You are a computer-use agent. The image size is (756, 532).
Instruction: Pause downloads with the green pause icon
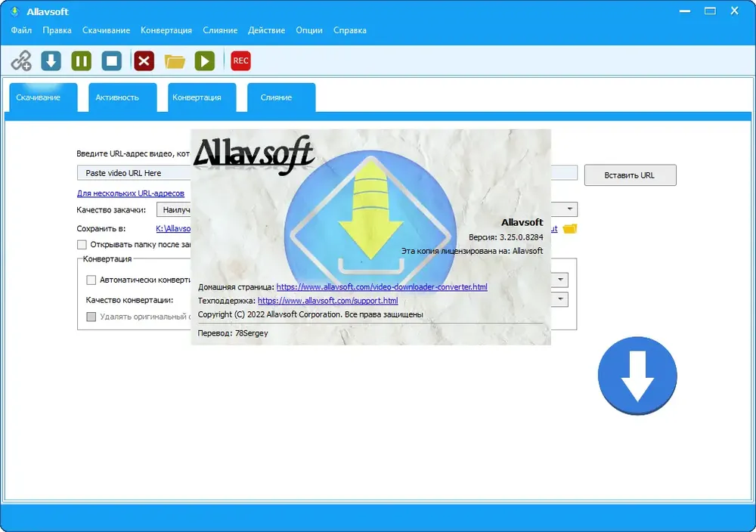[82, 60]
